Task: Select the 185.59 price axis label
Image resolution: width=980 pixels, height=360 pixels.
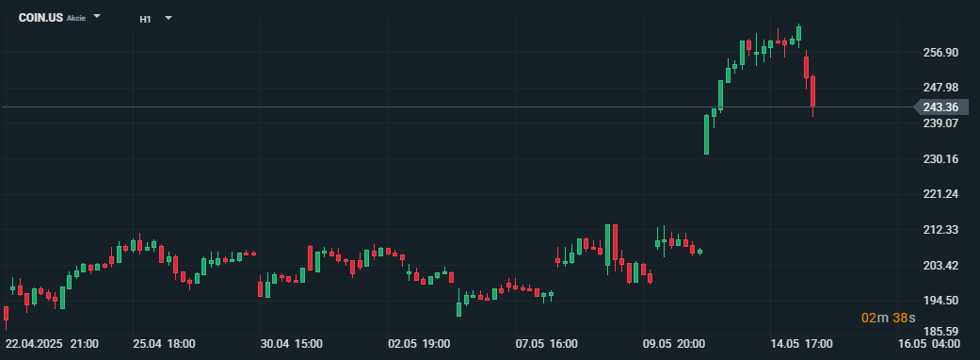Action: point(940,331)
